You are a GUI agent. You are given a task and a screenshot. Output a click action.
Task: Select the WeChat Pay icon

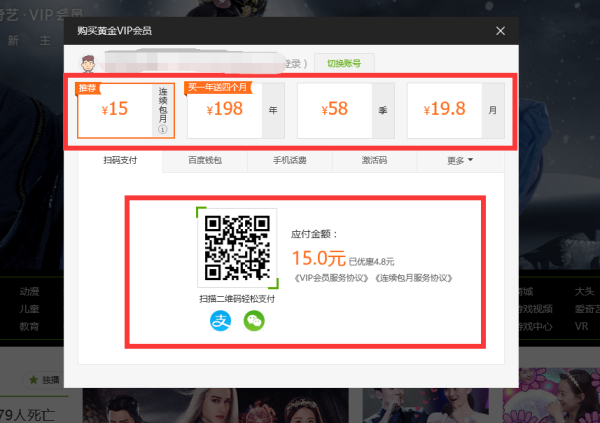[254, 321]
